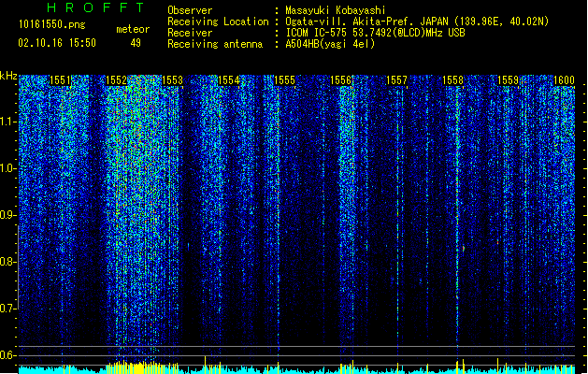Viewport: 588px width, 374px height.
Task: Click the kHz axis unit label
Action: coord(8,76)
